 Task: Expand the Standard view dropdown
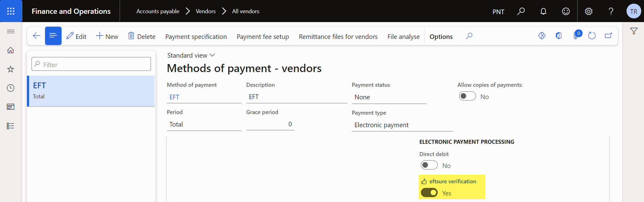pos(191,55)
